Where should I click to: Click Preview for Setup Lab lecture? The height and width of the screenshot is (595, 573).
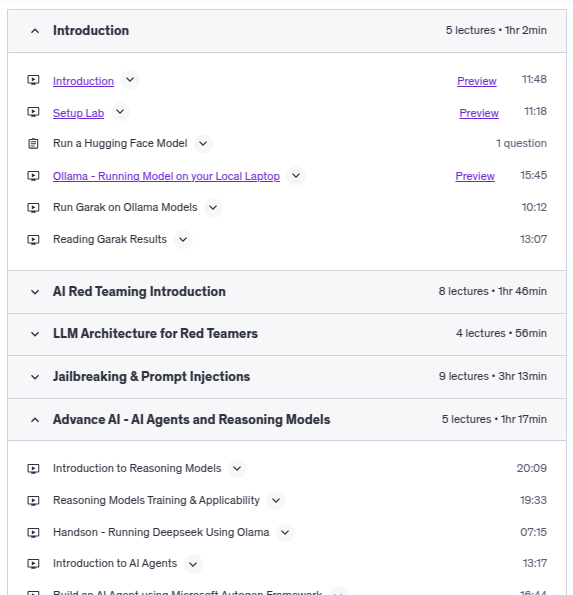tap(479, 113)
